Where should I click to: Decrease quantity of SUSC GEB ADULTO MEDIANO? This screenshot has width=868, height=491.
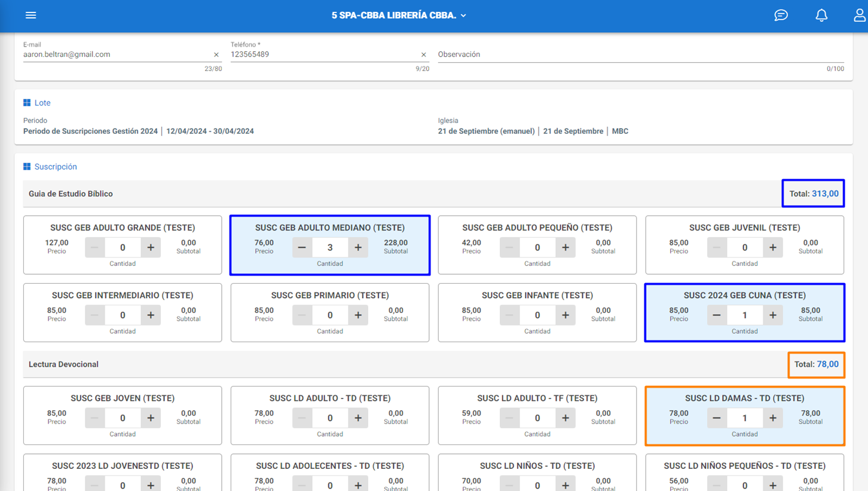pyautogui.click(x=302, y=247)
